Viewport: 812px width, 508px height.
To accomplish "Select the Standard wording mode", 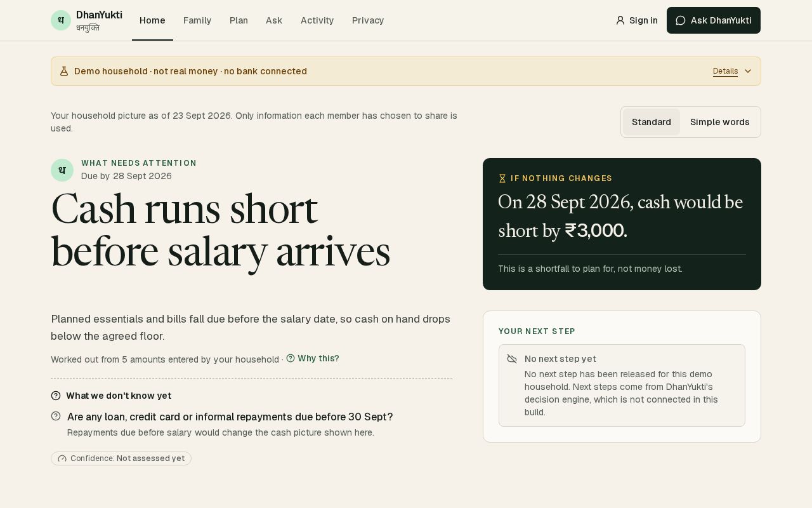I will [x=652, y=122].
